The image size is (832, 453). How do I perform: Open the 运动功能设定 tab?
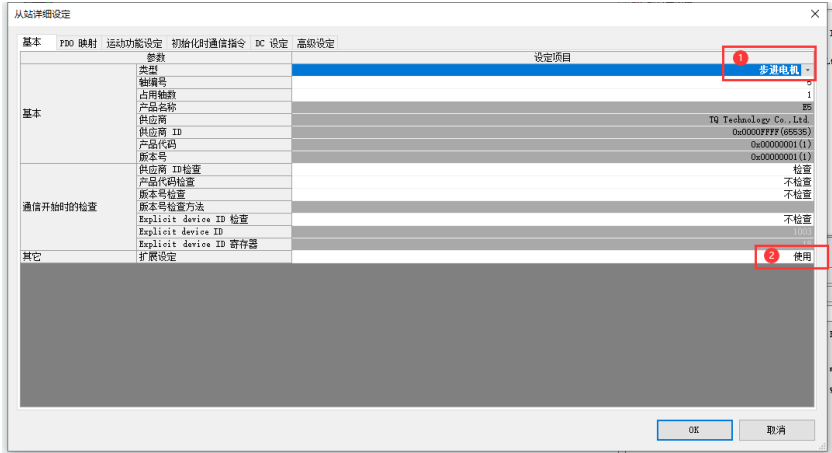134,43
